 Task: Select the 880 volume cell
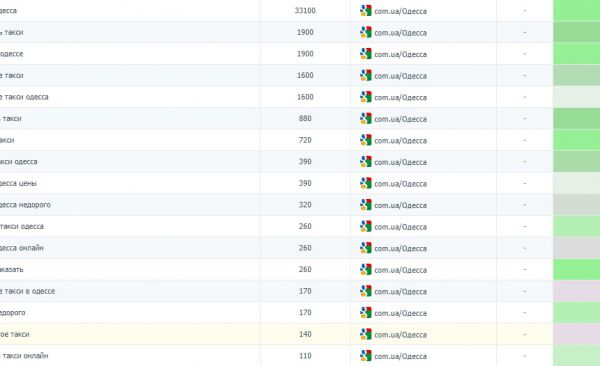[305, 118]
